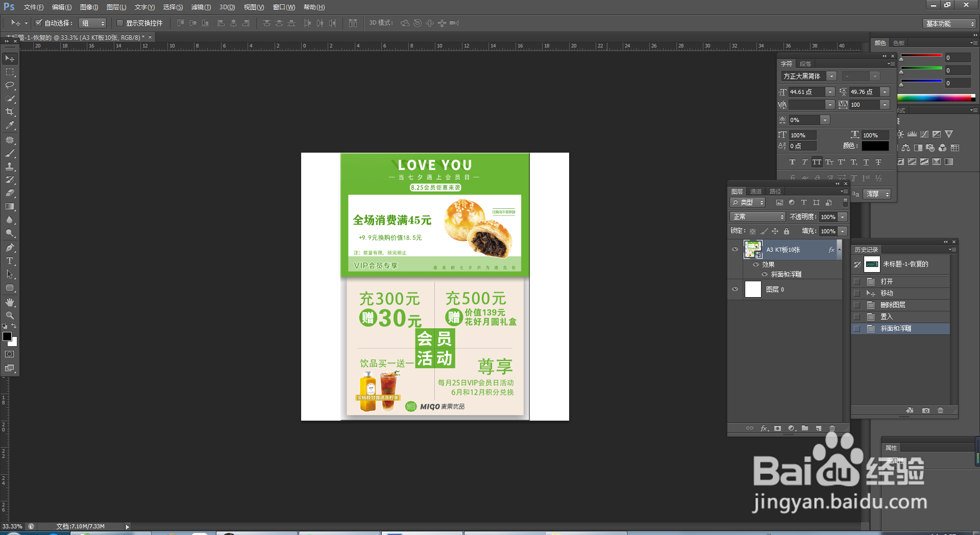Click the green channel color slider

point(921,68)
